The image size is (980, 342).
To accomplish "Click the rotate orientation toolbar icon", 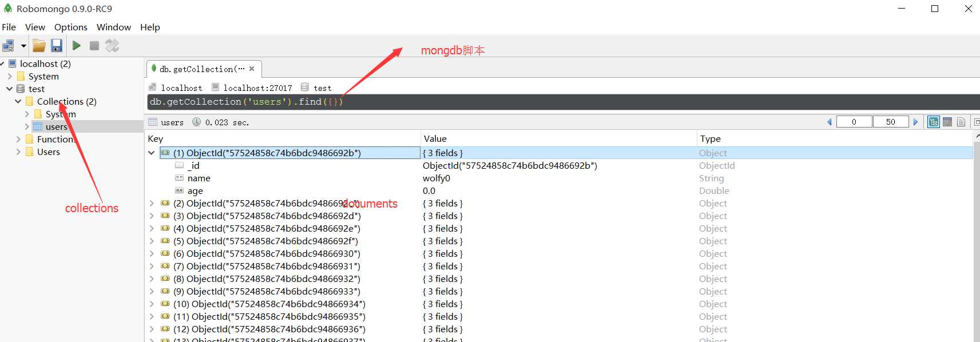I will pyautogui.click(x=112, y=46).
